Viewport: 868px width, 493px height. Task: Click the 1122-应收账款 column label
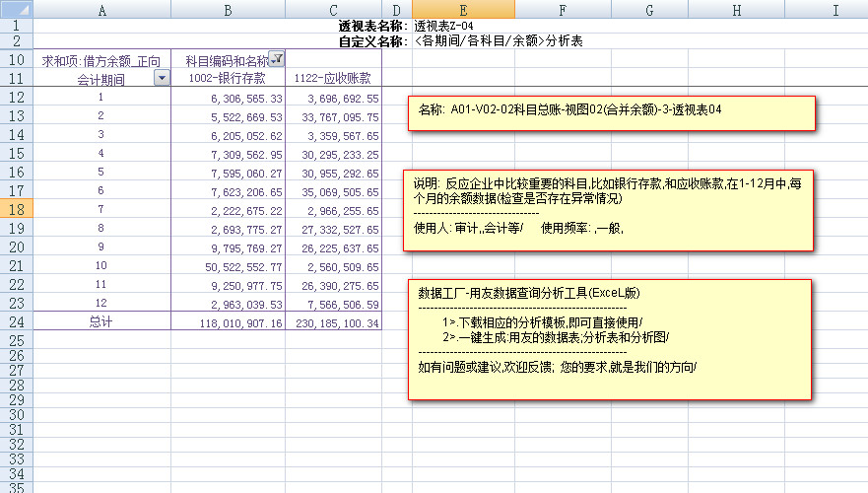[x=333, y=79]
